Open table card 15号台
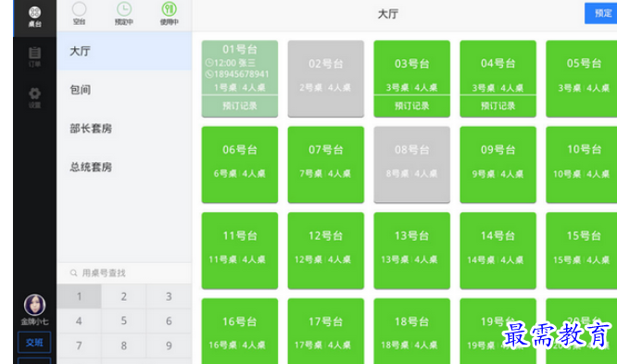The width and height of the screenshot is (617, 364). (582, 251)
